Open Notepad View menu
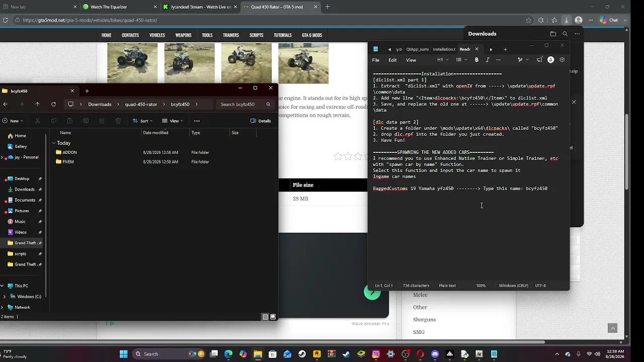The width and height of the screenshot is (644, 362). coord(411,60)
